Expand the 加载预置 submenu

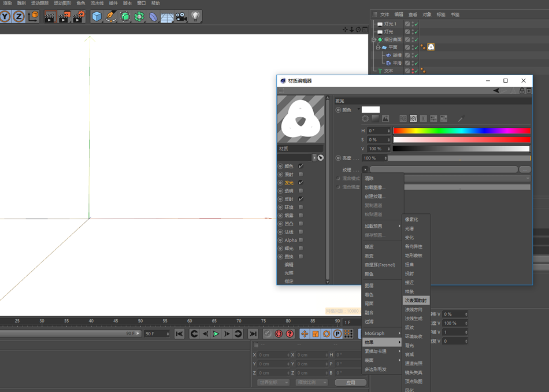383,226
